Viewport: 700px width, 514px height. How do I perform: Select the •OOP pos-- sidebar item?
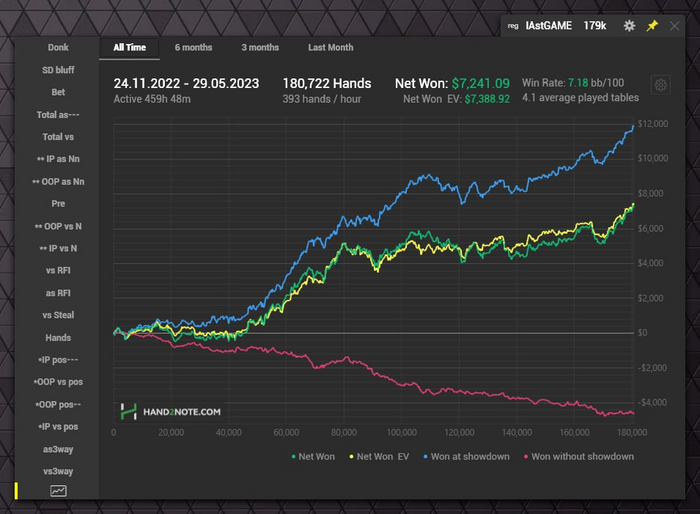click(x=58, y=405)
